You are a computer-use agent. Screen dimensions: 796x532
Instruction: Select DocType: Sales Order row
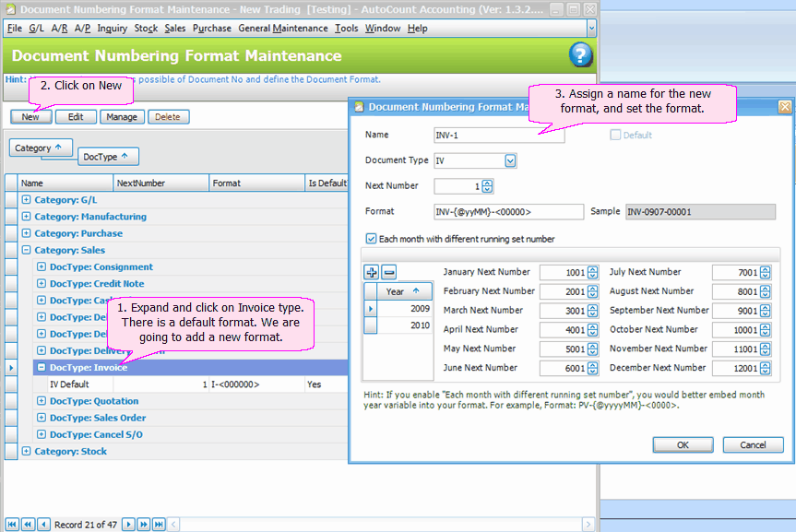click(x=191, y=418)
